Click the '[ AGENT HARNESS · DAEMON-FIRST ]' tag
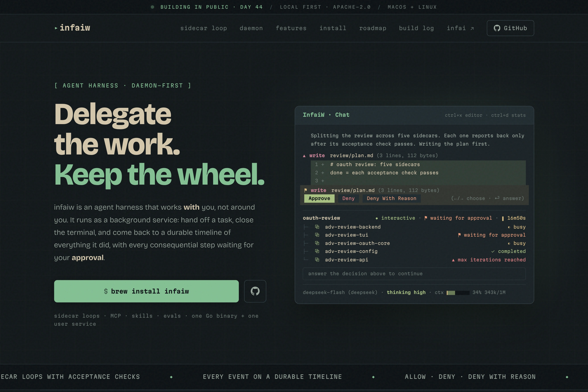This screenshot has width=588, height=392. [123, 85]
